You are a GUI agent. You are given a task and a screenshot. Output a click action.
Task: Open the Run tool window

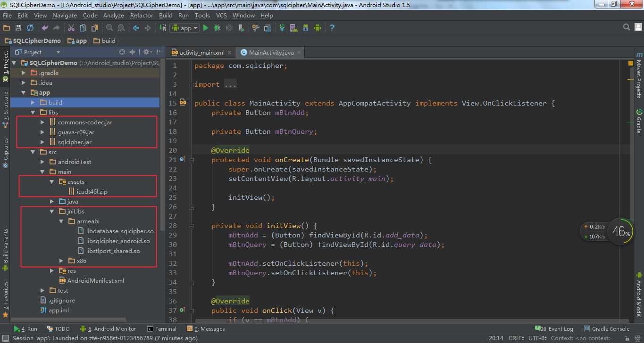click(25, 329)
